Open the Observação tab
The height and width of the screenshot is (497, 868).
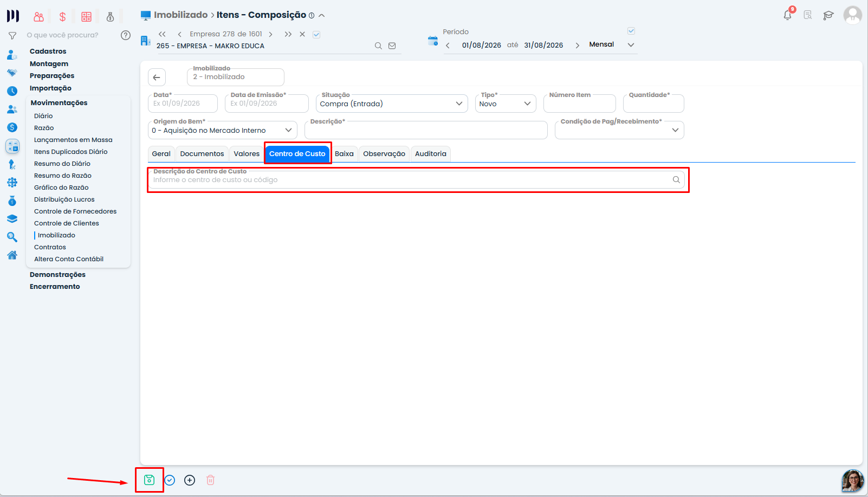coord(384,154)
